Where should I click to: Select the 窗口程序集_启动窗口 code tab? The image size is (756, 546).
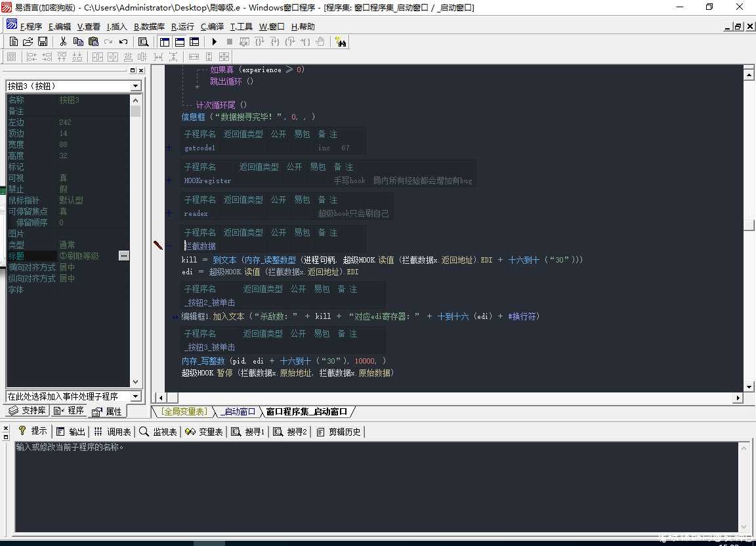click(306, 411)
